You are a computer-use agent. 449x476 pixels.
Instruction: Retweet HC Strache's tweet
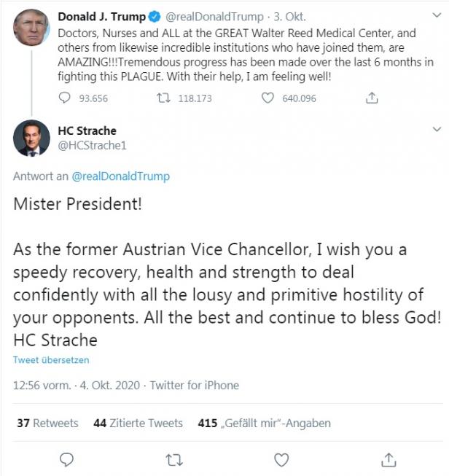(174, 459)
